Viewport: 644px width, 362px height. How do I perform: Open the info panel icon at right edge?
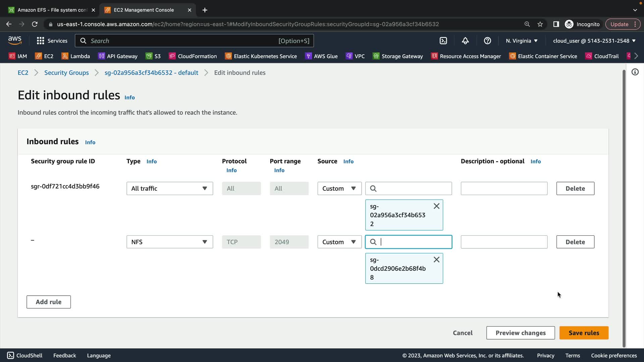click(x=635, y=72)
